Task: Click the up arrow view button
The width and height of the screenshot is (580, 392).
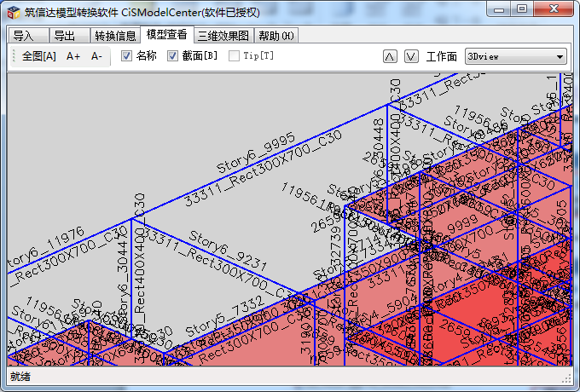Action: [390, 56]
